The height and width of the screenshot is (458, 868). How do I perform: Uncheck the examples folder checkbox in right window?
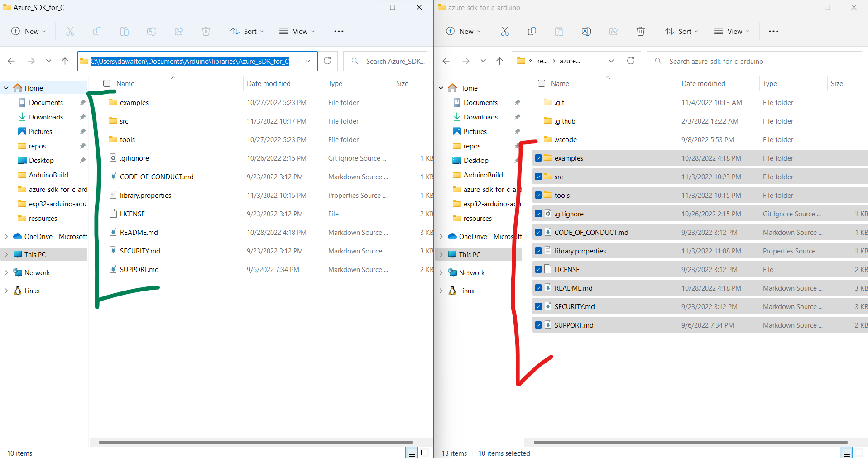tap(538, 158)
